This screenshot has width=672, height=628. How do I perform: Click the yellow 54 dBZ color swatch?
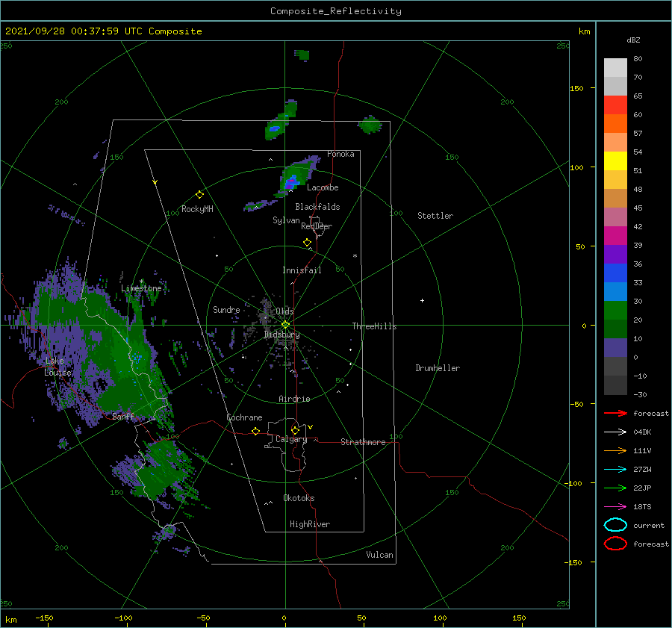pos(615,161)
